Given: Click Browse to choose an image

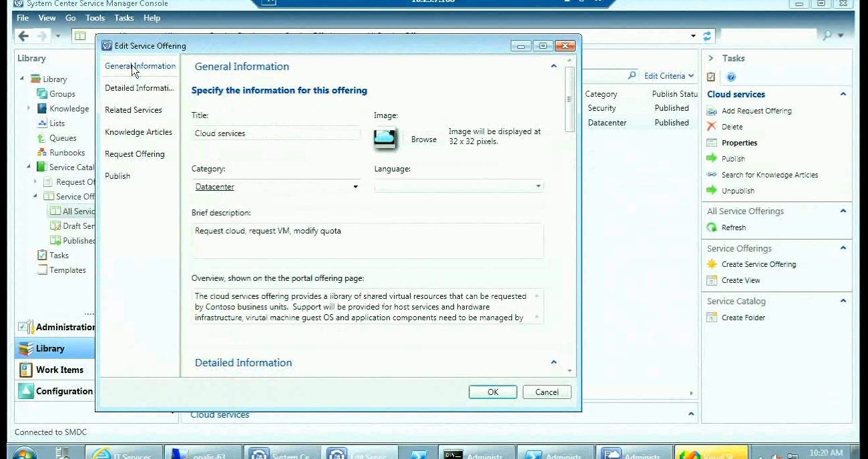Looking at the screenshot, I should point(424,139).
